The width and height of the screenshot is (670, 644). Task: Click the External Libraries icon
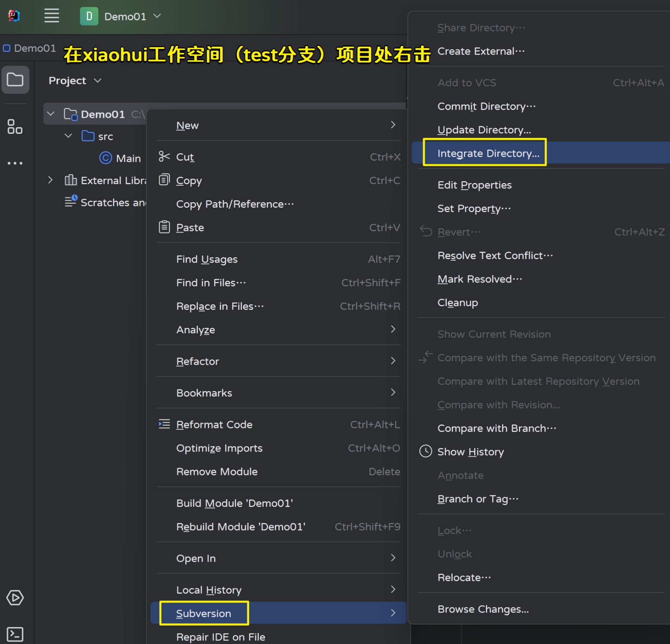tap(71, 180)
